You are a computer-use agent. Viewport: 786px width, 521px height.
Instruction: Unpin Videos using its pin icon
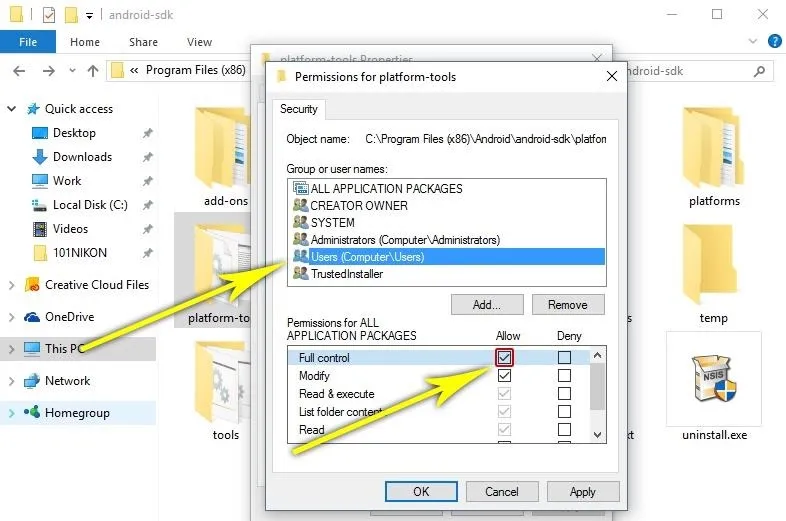coord(147,229)
